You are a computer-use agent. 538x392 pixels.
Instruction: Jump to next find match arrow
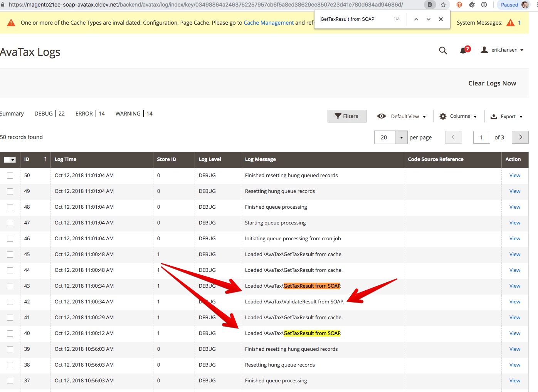(429, 19)
